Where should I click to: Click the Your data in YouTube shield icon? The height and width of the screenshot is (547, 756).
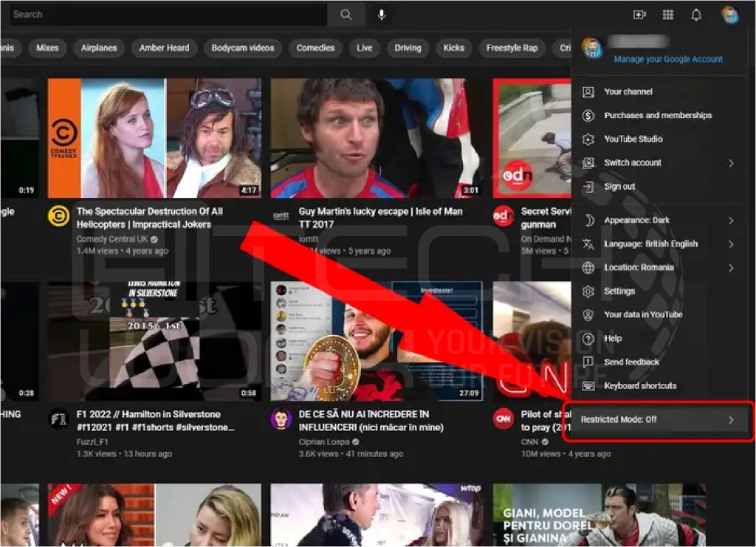pyautogui.click(x=588, y=314)
